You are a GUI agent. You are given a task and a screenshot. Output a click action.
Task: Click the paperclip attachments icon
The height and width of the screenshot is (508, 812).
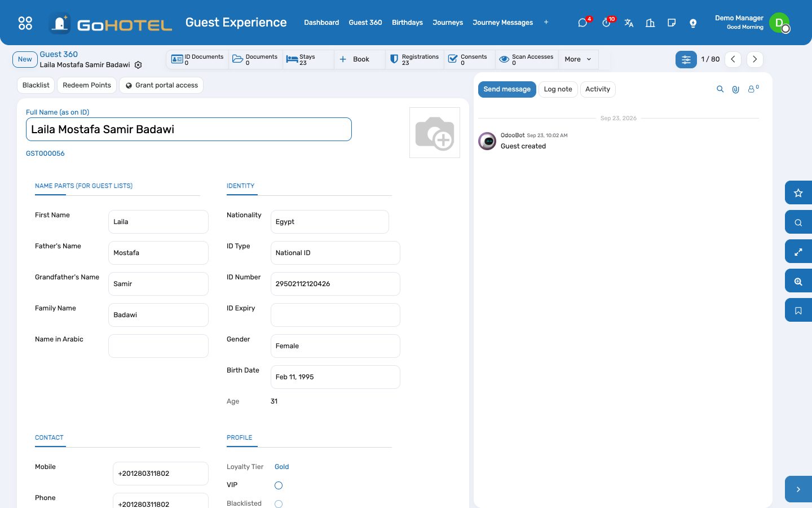tap(736, 89)
